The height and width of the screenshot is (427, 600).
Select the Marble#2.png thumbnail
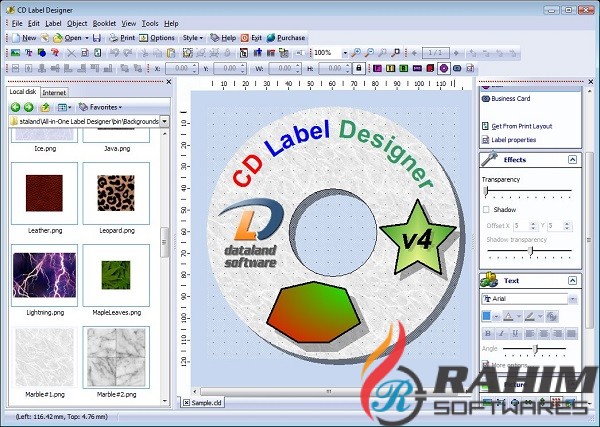point(116,357)
